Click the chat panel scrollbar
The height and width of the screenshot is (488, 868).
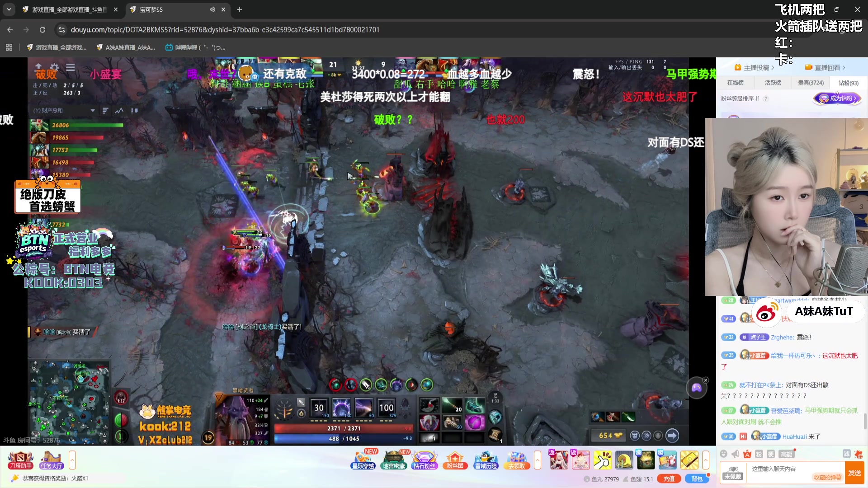click(x=865, y=421)
